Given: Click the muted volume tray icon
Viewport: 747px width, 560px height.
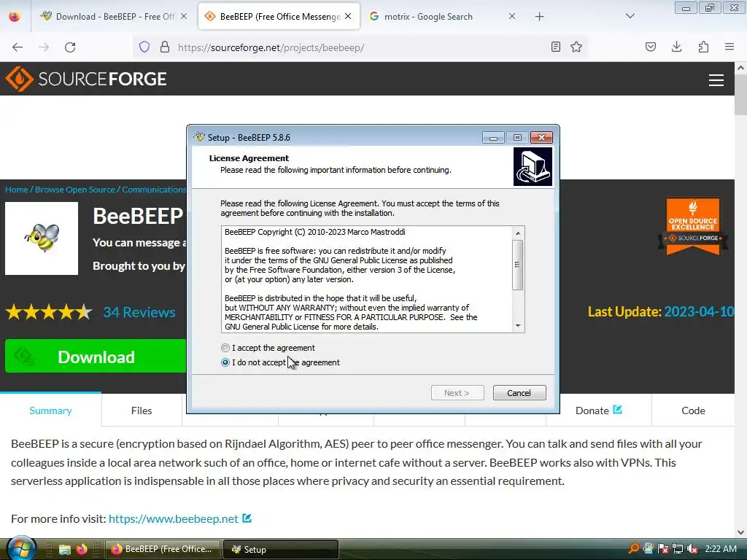Looking at the screenshot, I should [x=693, y=548].
